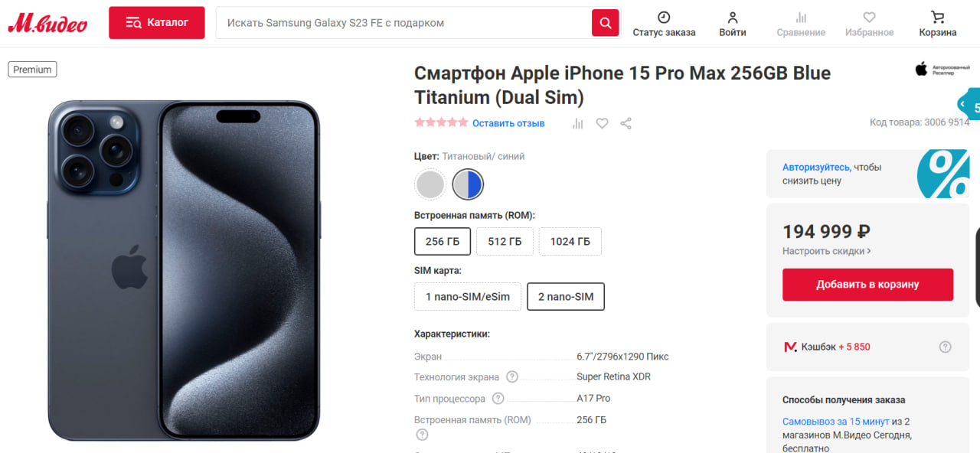Open Избранное heart icon in header

pos(869,17)
